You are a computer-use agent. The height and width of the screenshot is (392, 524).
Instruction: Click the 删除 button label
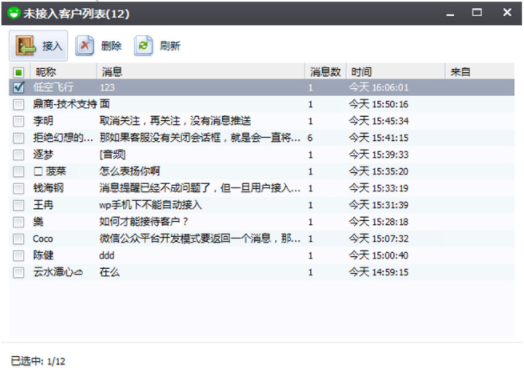pyautogui.click(x=111, y=46)
